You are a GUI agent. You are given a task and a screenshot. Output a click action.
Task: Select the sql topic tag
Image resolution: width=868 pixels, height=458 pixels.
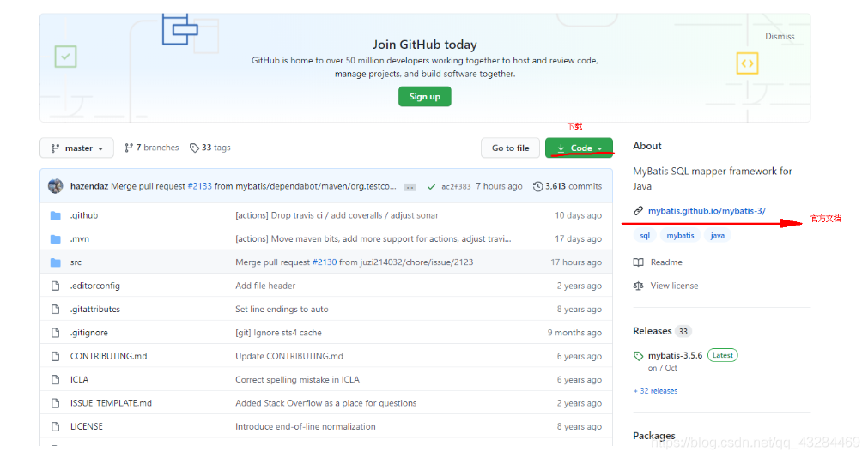point(645,235)
